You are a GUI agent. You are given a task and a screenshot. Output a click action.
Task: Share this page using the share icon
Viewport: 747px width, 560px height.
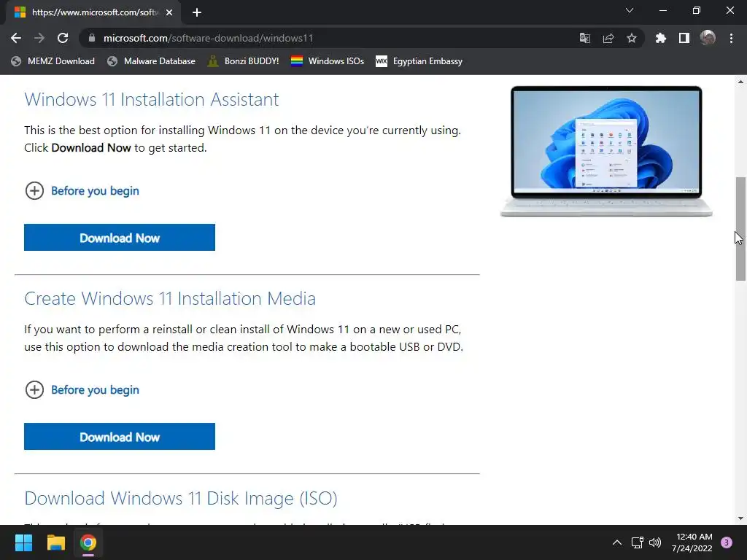click(608, 38)
